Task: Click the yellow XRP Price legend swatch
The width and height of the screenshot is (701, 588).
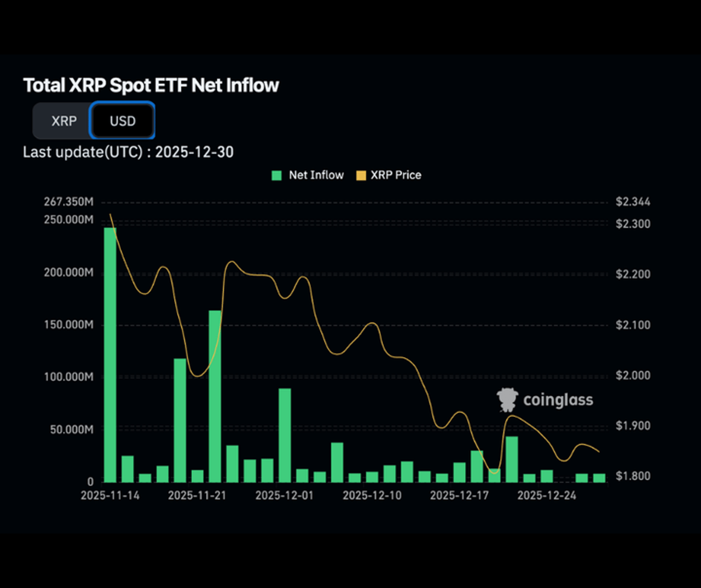Action: (361, 175)
